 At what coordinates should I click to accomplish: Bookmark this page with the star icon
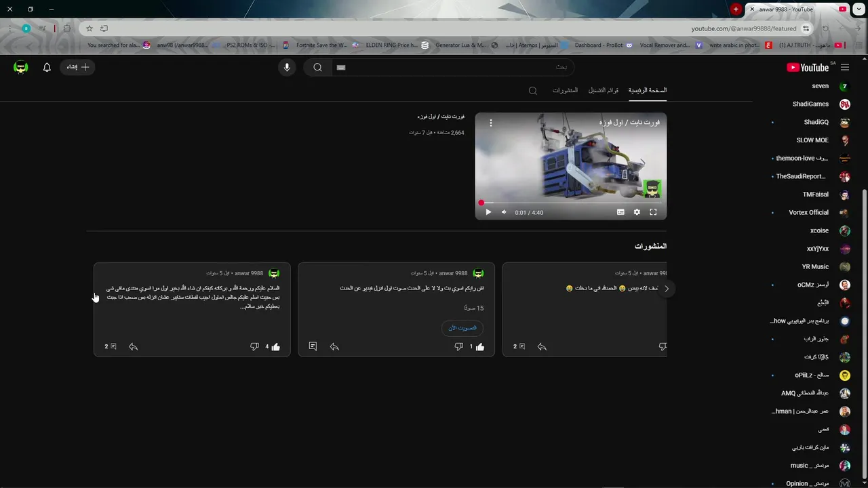pyautogui.click(x=89, y=28)
